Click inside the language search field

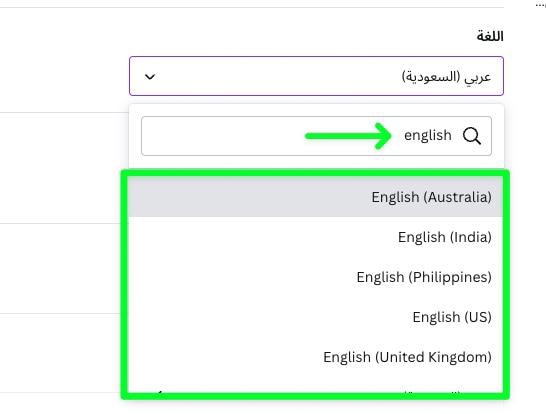coord(316,136)
